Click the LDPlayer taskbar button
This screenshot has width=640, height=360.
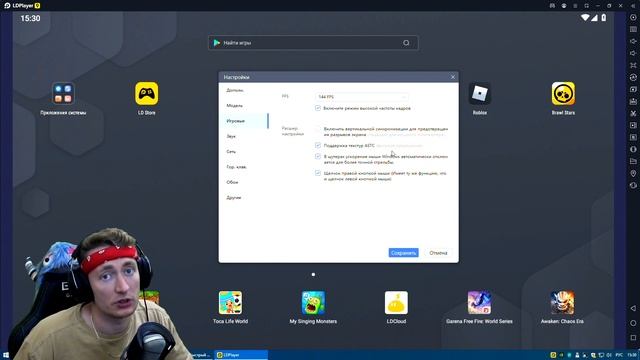pyautogui.click(x=241, y=355)
